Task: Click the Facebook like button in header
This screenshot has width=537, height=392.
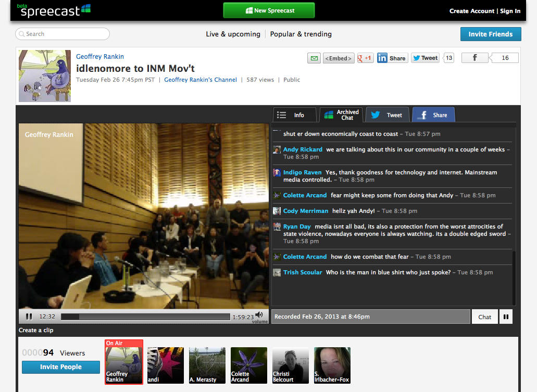Action: 474,57
